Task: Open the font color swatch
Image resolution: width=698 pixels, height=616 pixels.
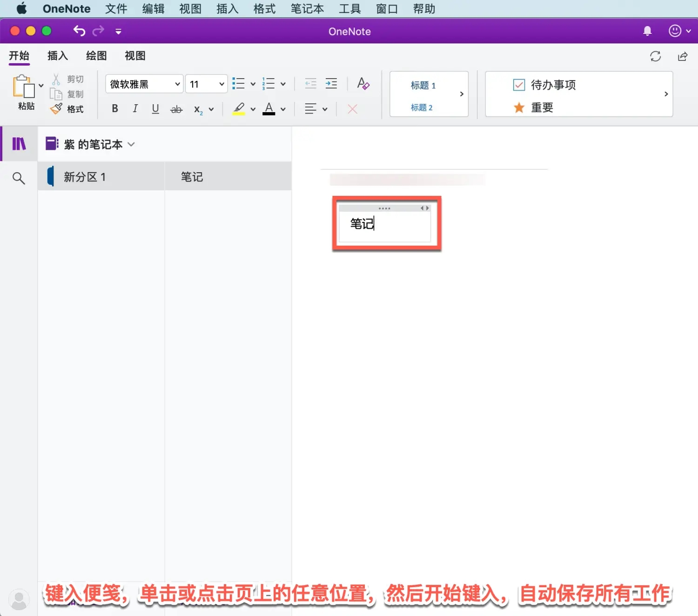Action: [269, 108]
